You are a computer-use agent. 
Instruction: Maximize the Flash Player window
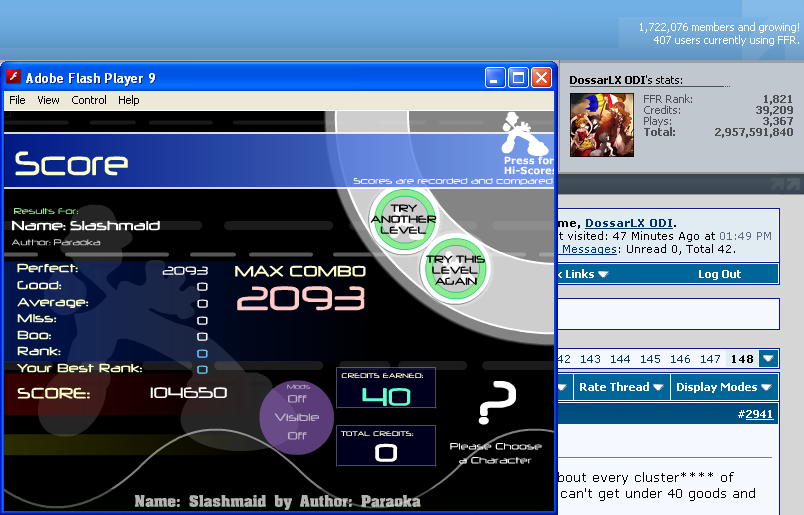518,78
